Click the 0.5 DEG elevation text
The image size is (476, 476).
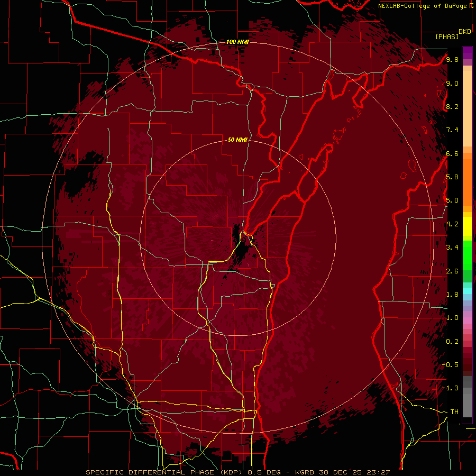click(x=266, y=472)
